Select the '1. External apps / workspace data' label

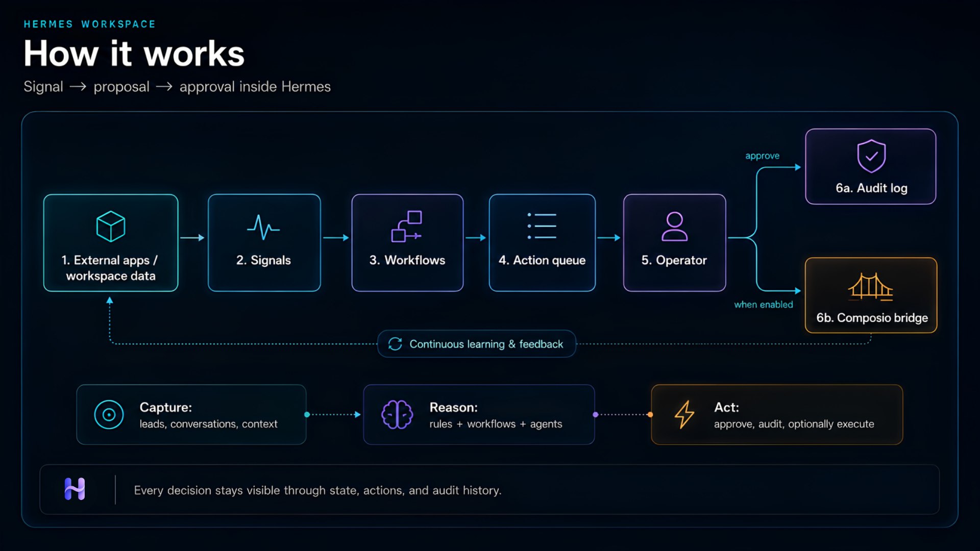point(110,268)
